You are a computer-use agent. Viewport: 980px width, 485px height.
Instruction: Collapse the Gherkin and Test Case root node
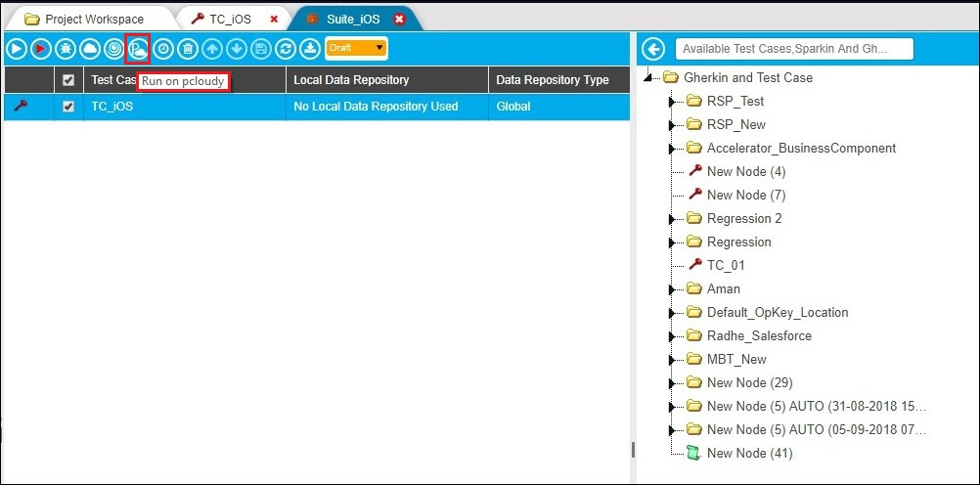point(648,77)
